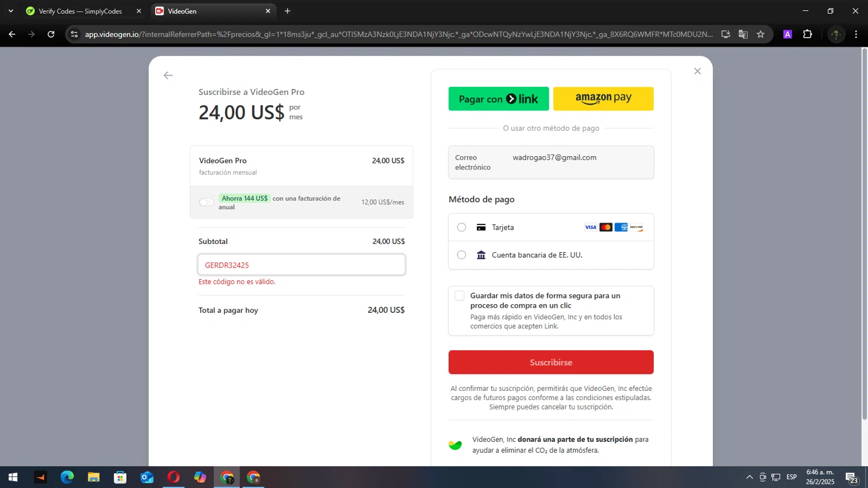Click the Visa card logo

[x=590, y=227]
